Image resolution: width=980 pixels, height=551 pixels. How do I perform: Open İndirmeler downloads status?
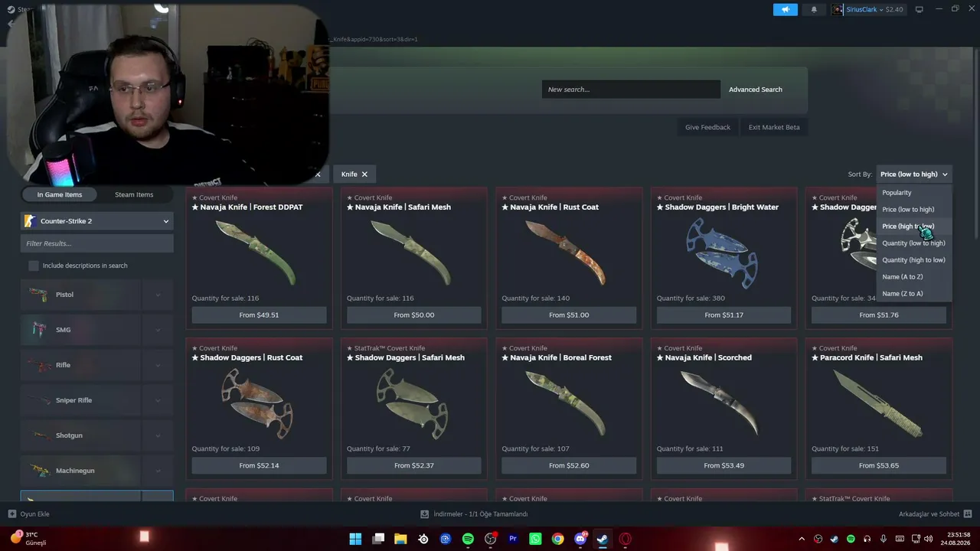pyautogui.click(x=475, y=514)
